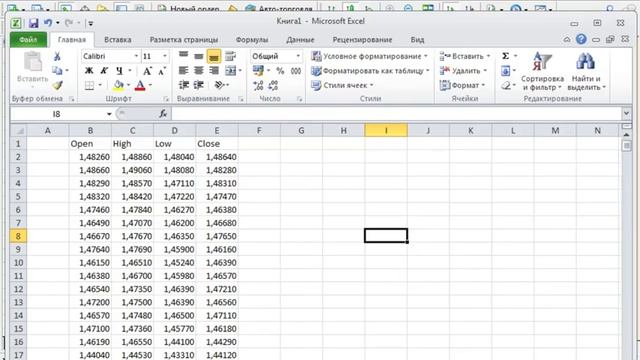Click cell with Close header
640x360 pixels.
click(217, 144)
